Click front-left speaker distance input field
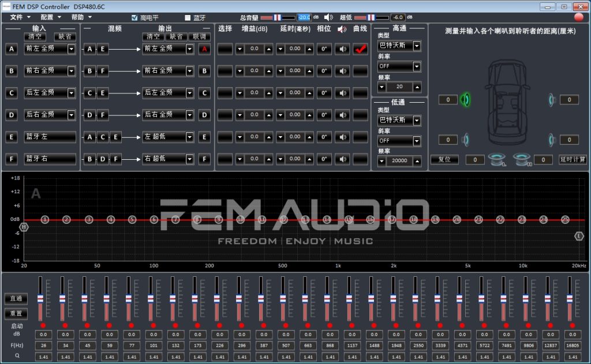 [448, 100]
